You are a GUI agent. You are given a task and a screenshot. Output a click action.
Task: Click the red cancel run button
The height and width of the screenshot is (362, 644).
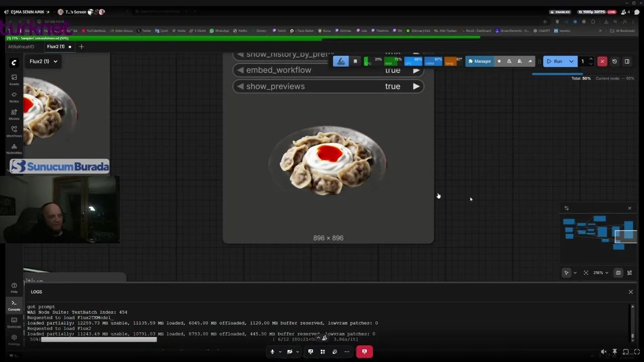pyautogui.click(x=602, y=61)
